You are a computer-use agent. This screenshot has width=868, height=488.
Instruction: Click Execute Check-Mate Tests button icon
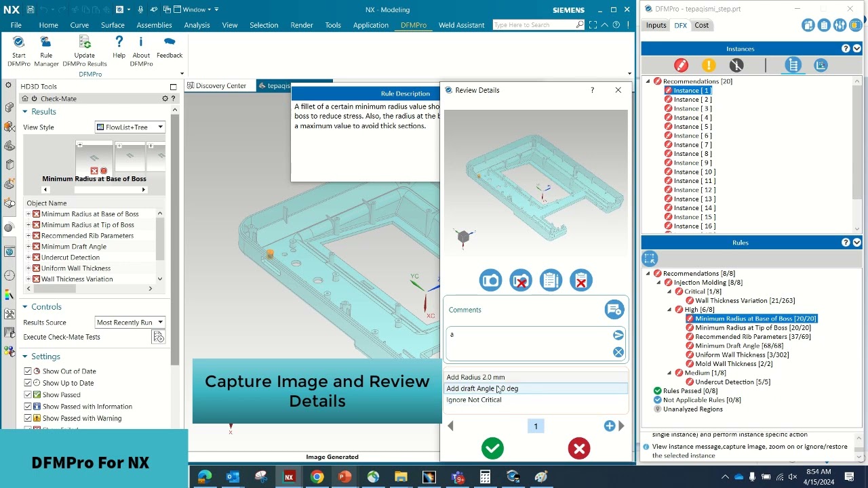158,337
